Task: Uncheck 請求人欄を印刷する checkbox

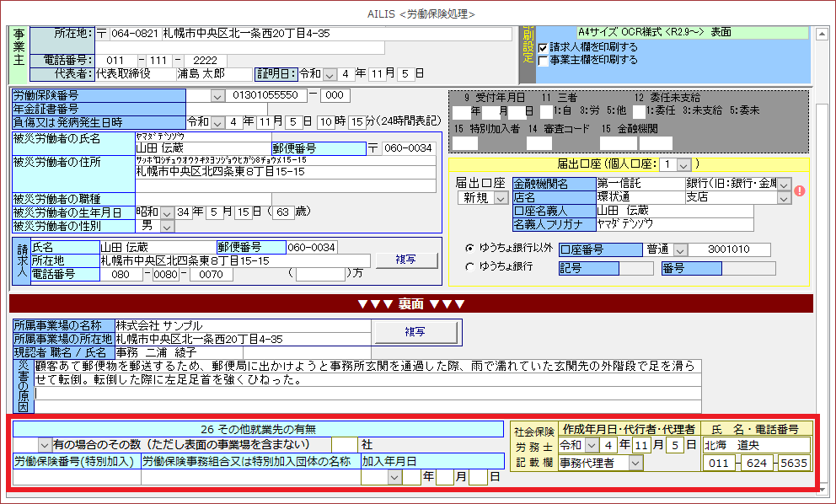Action: coord(543,48)
